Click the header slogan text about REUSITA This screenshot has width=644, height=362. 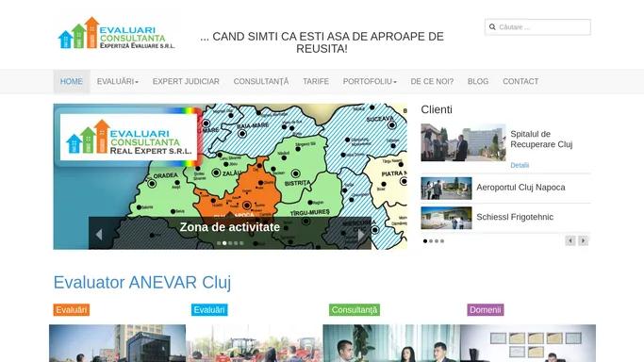pos(322,42)
